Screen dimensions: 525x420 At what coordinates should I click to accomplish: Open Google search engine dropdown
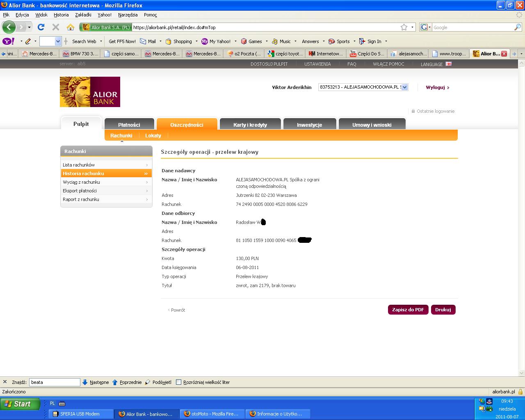pos(426,27)
